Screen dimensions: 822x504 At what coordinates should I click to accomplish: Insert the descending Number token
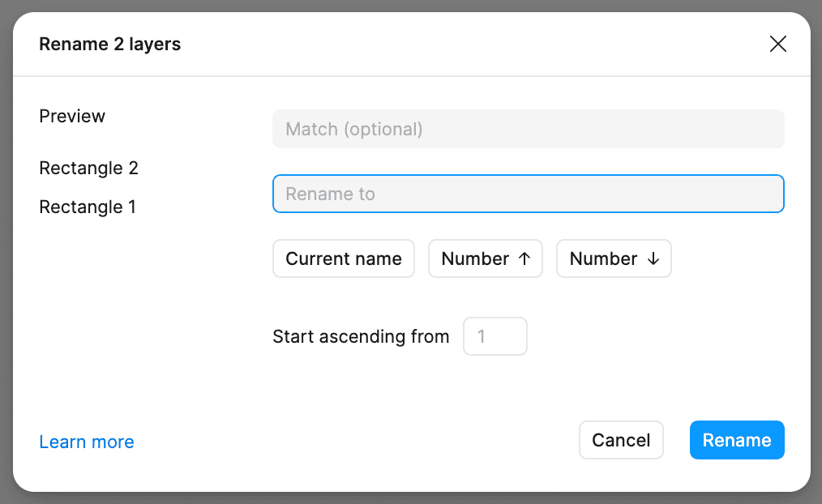click(614, 258)
